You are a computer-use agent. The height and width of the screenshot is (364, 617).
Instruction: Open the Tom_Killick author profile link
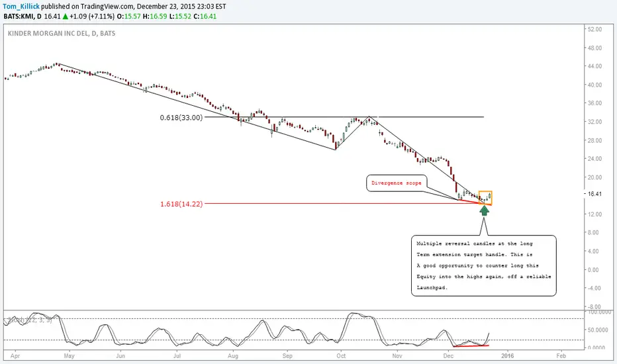(21, 7)
